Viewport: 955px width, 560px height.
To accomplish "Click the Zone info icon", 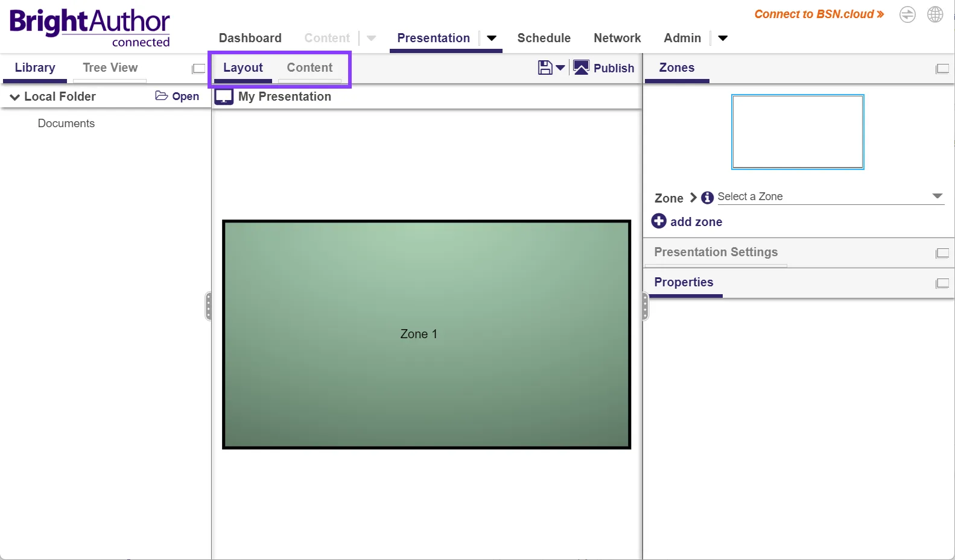I will pos(707,197).
